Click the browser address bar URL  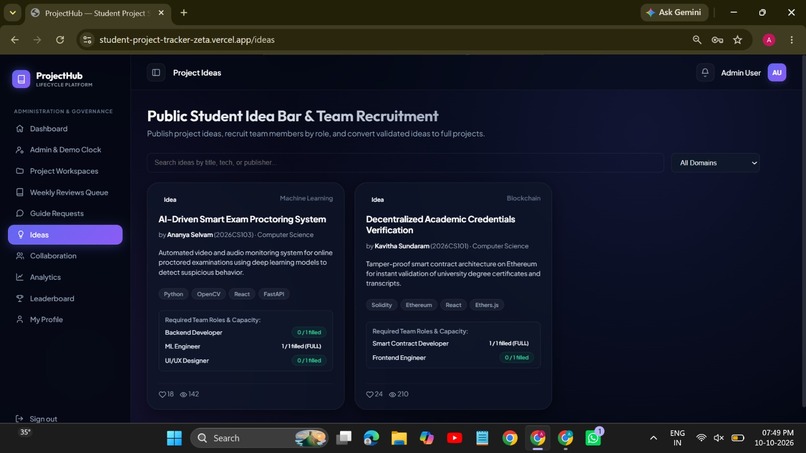(187, 40)
